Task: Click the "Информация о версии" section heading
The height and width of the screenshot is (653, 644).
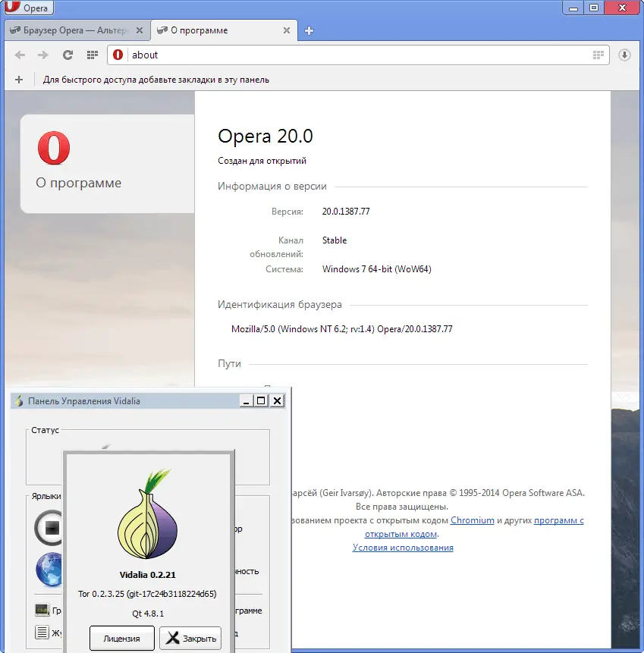Action: tap(272, 186)
